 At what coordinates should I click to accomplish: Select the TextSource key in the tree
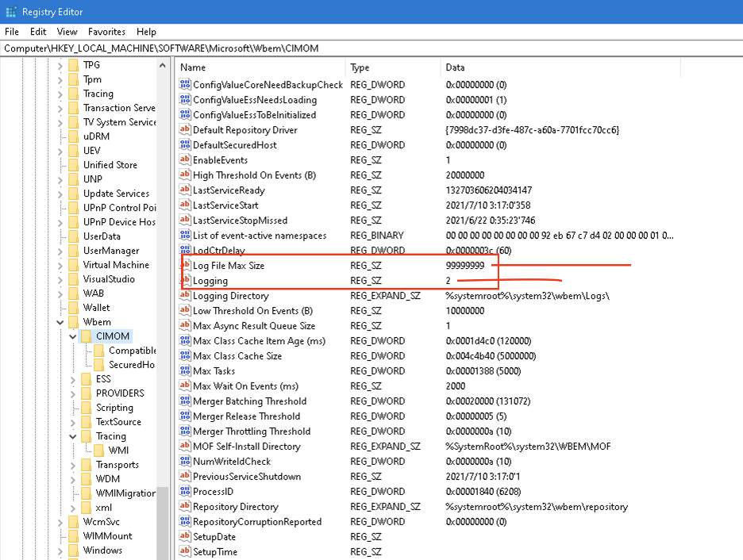[x=118, y=422]
